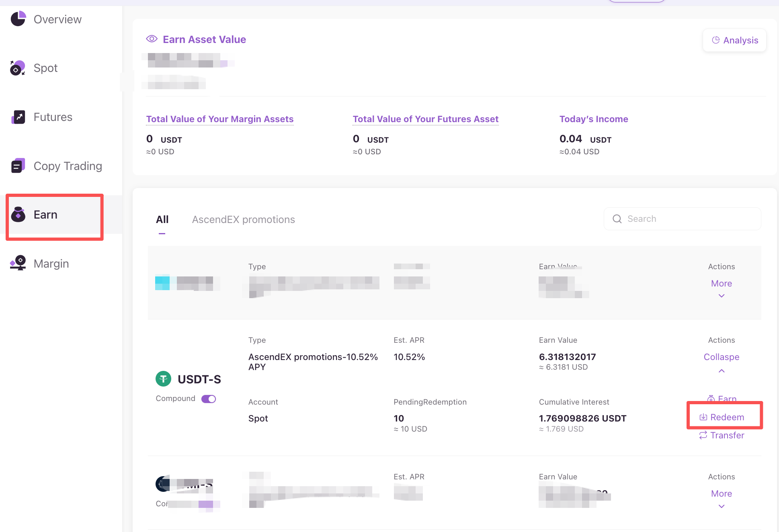Image resolution: width=779 pixels, height=532 pixels.
Task: Click the Futures arrow chart icon
Action: [18, 117]
